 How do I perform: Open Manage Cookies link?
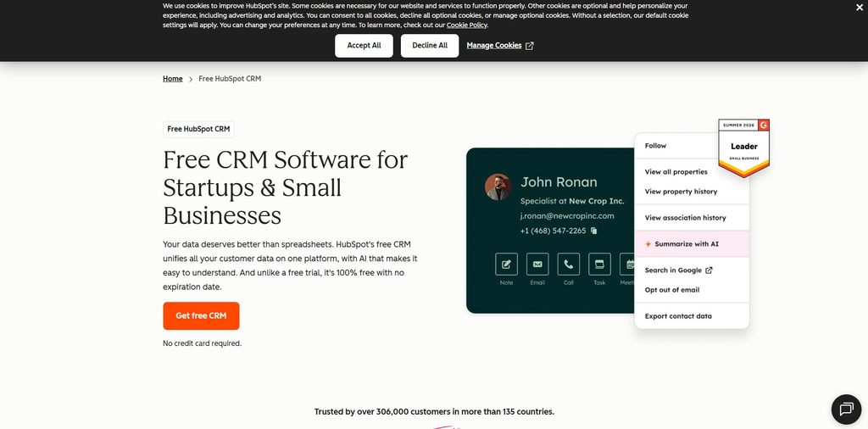coord(494,46)
